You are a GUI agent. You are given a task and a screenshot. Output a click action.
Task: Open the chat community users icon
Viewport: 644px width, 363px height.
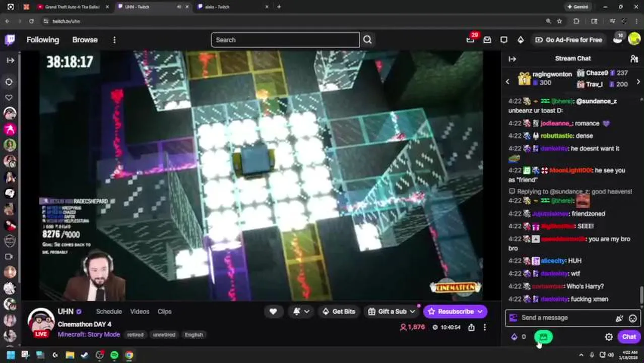click(634, 58)
